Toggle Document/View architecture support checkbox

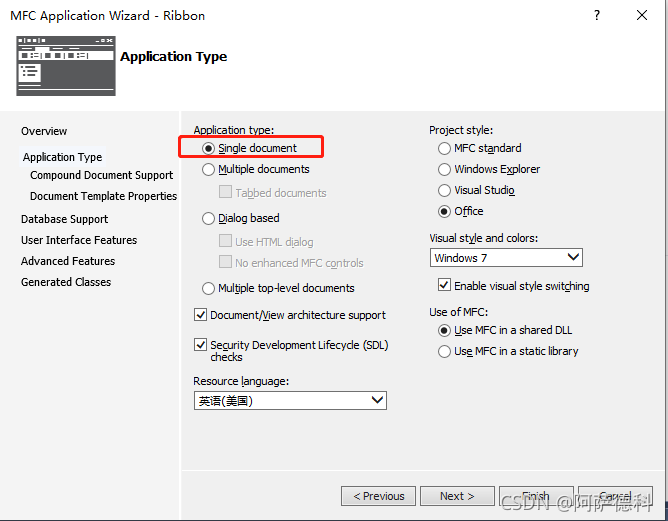pos(200,315)
